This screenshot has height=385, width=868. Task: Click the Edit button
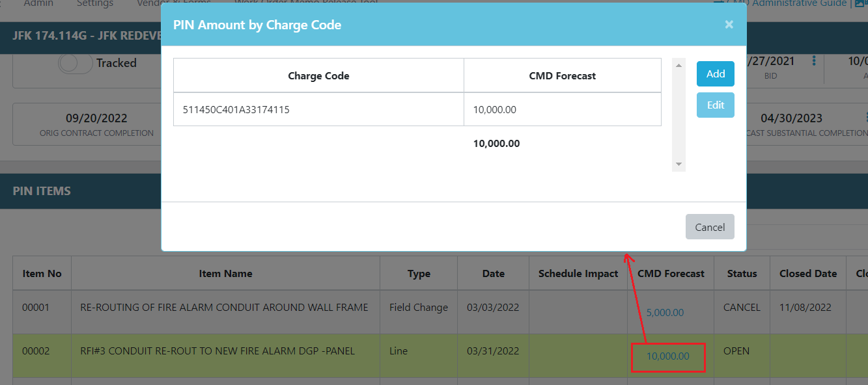tap(715, 105)
